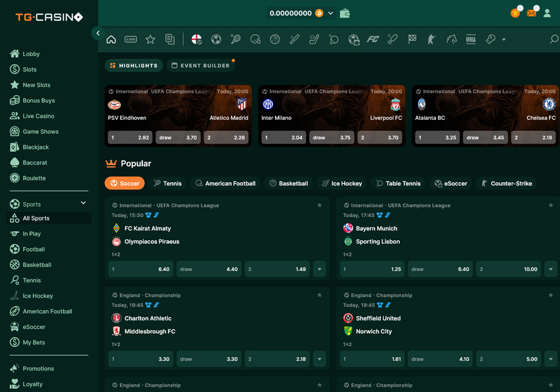Star the Bayern Munich vs Sporting Lisbon match
The image size is (560, 392).
pos(550,205)
